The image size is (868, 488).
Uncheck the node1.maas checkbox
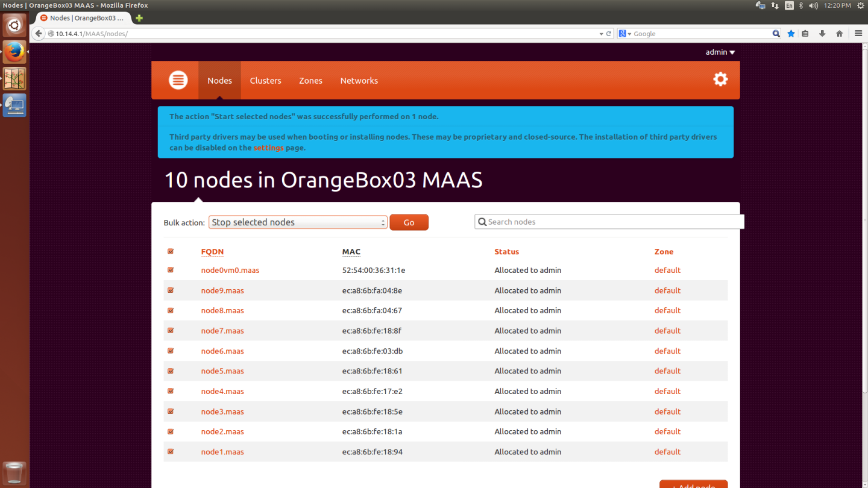[x=171, y=452]
